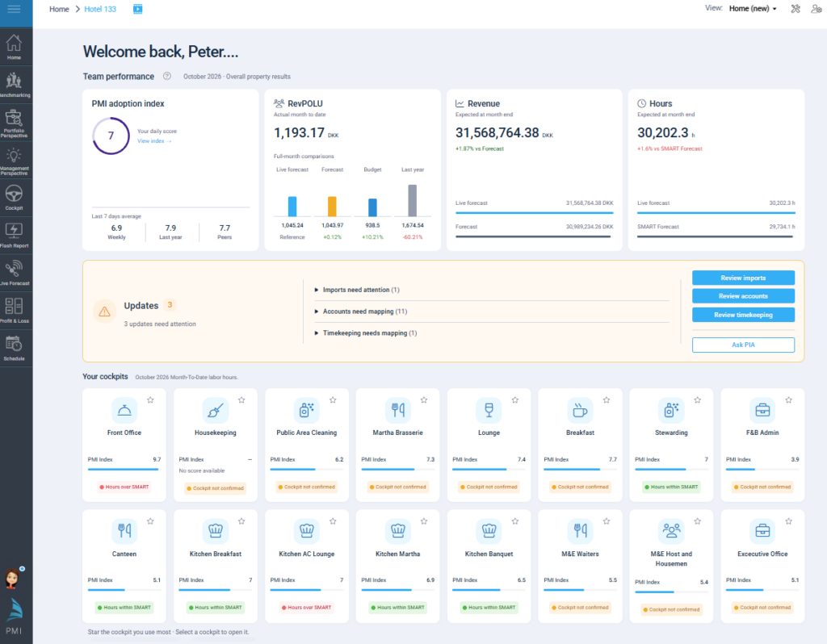The height and width of the screenshot is (644, 827).
Task: Open the hamburger menu in the sidebar
Action: pos(15,9)
